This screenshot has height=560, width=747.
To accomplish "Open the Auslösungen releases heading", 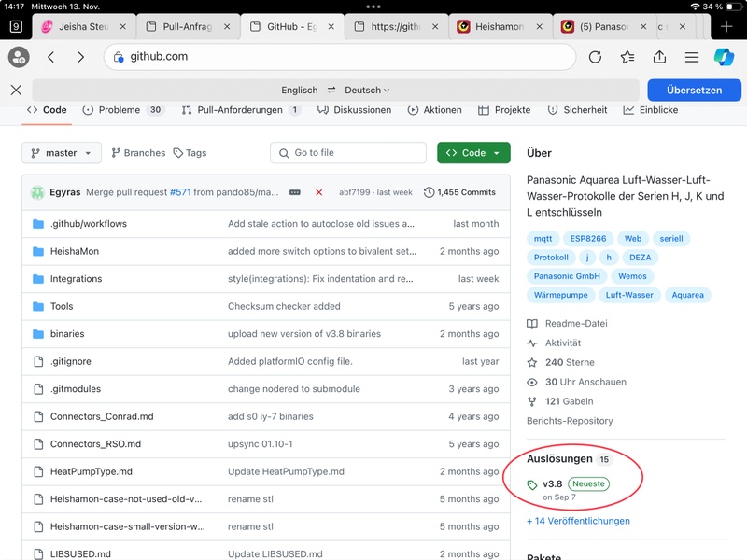I will (559, 458).
